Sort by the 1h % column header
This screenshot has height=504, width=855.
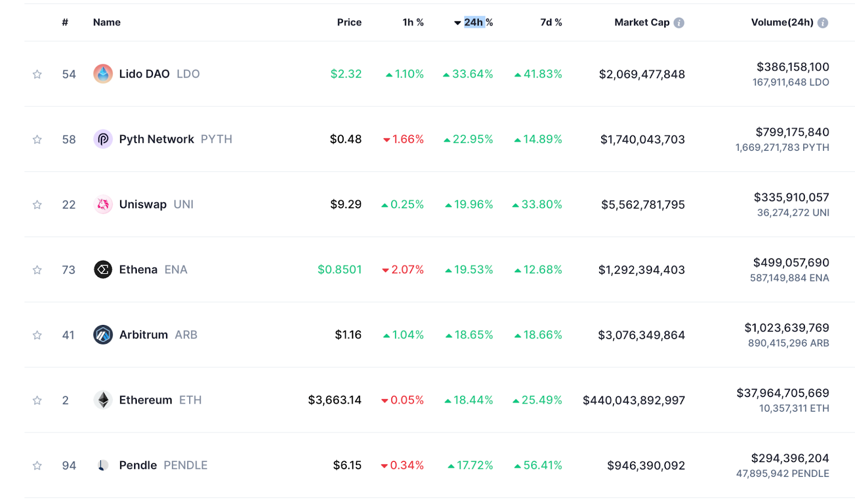click(x=413, y=22)
